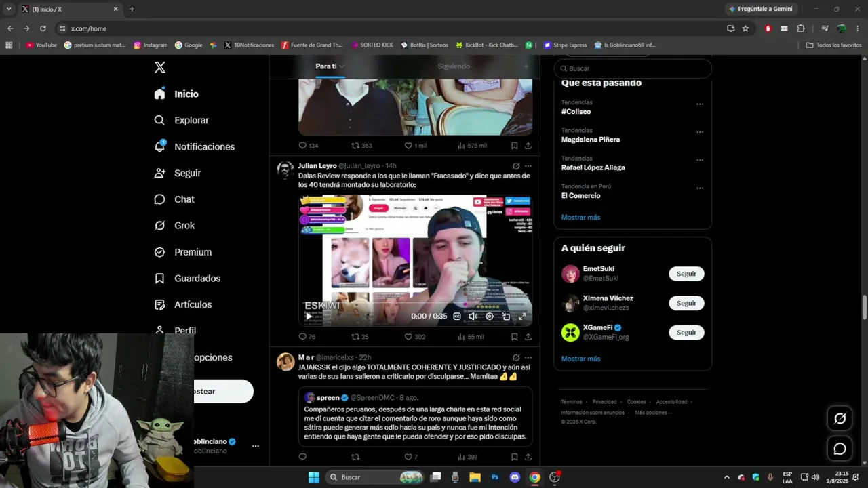The height and width of the screenshot is (488, 868).
Task: Open Todos los favoritos folder
Action: (833, 45)
